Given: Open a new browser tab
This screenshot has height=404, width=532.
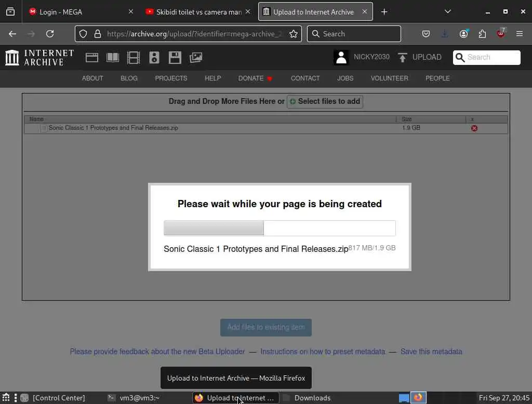Looking at the screenshot, I should [x=384, y=12].
